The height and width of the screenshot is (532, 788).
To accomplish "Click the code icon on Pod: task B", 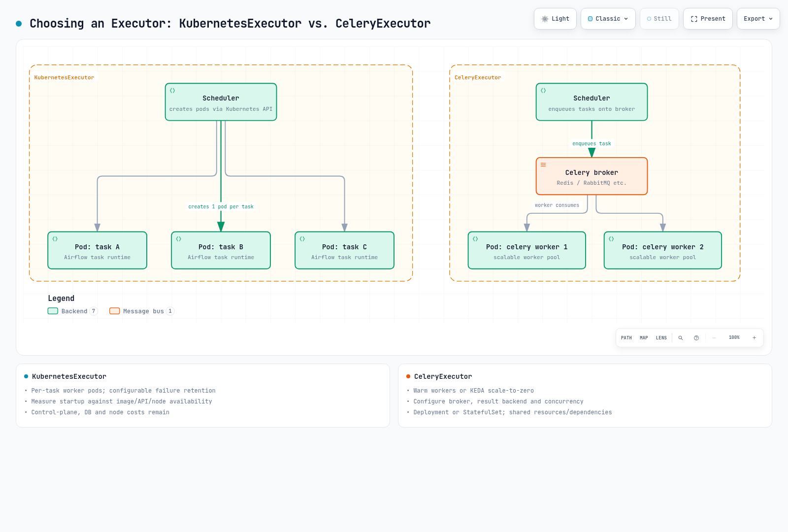I will coord(179,239).
